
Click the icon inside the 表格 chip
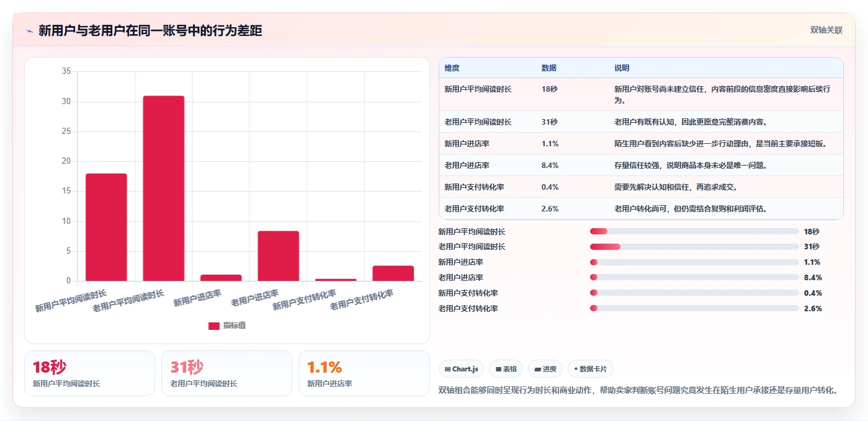pyautogui.click(x=499, y=369)
